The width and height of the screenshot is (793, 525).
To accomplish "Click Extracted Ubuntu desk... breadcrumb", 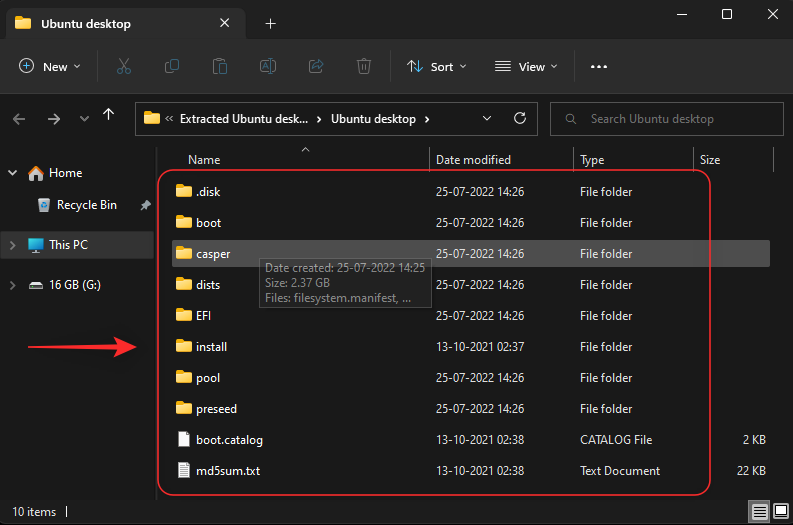I will pos(244,119).
